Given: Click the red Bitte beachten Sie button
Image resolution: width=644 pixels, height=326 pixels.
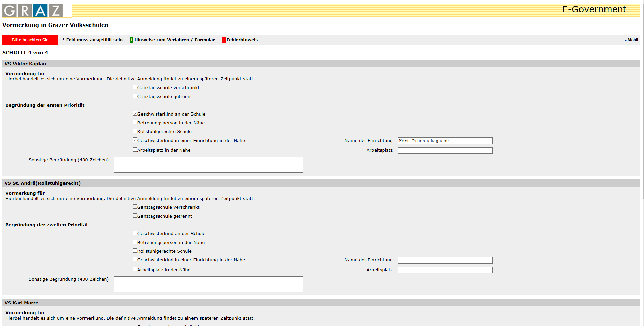Looking at the screenshot, I should (x=30, y=40).
